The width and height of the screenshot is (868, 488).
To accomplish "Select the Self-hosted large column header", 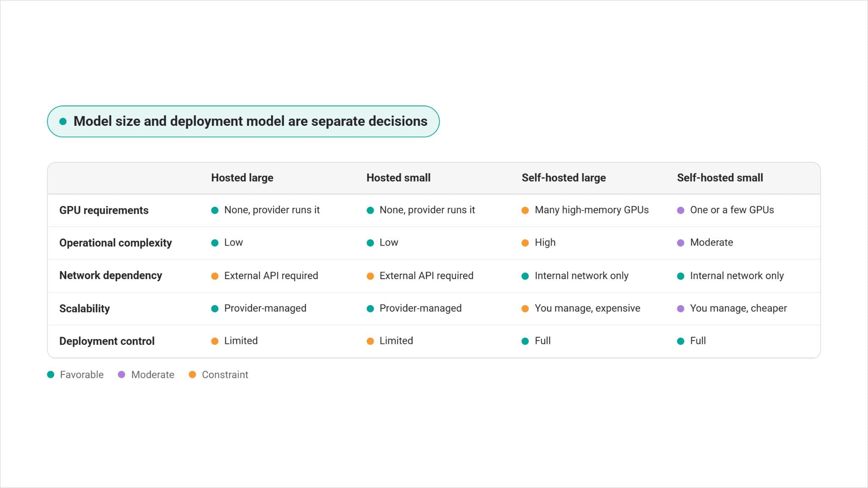I will click(x=564, y=178).
